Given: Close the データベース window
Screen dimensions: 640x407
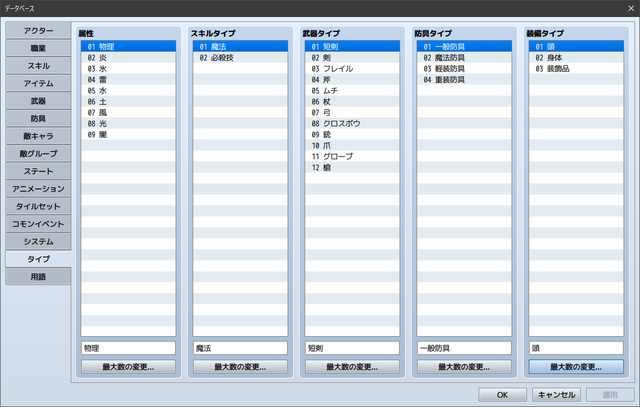Looking at the screenshot, I should pos(631,8).
